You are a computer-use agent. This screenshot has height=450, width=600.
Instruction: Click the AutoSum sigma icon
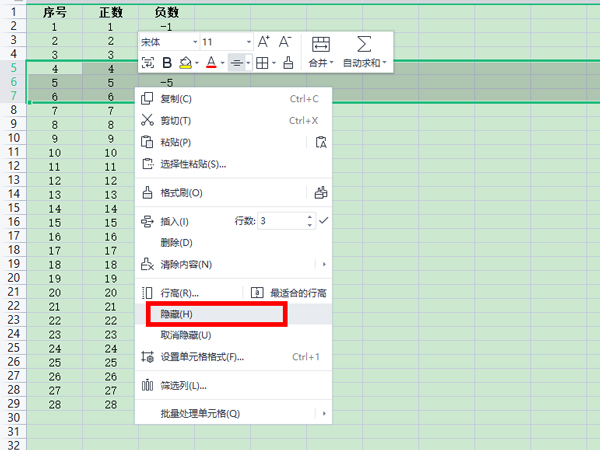coord(364,44)
